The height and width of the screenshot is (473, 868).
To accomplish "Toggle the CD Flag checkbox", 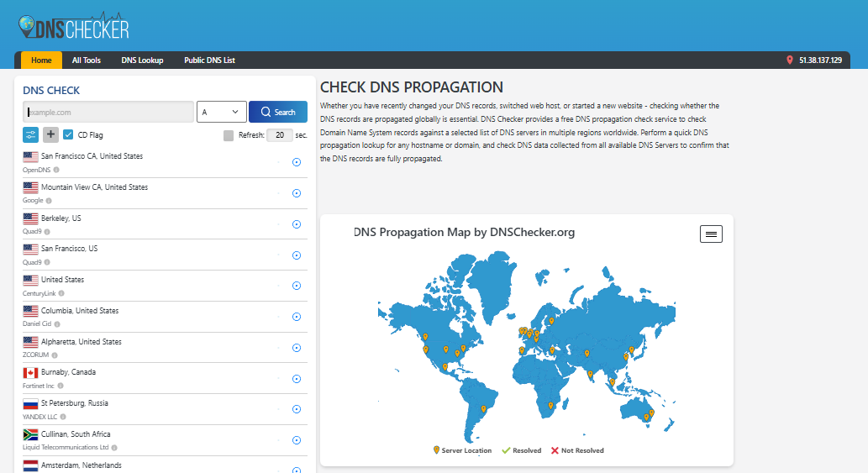I will pyautogui.click(x=68, y=134).
